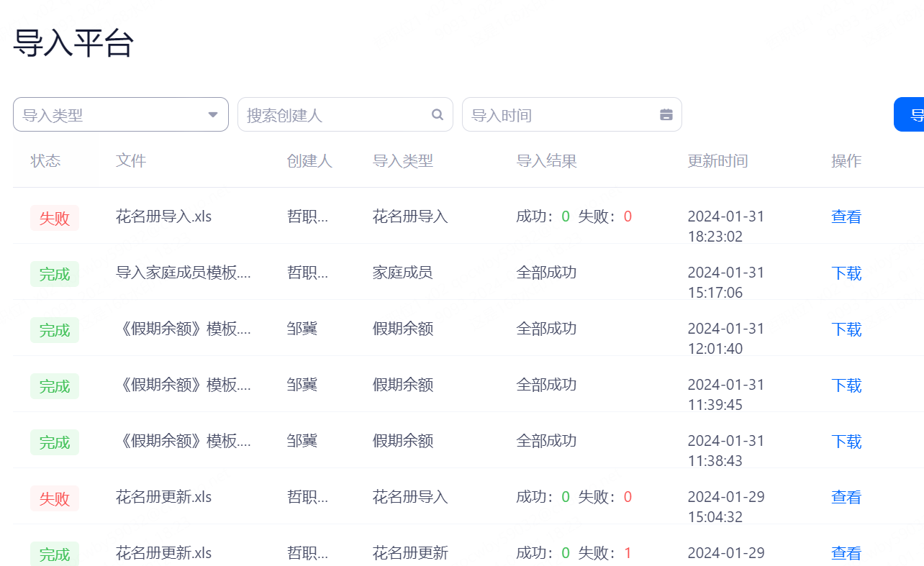
Task: Open the 导入类型 dropdown arrow
Action: click(x=213, y=115)
